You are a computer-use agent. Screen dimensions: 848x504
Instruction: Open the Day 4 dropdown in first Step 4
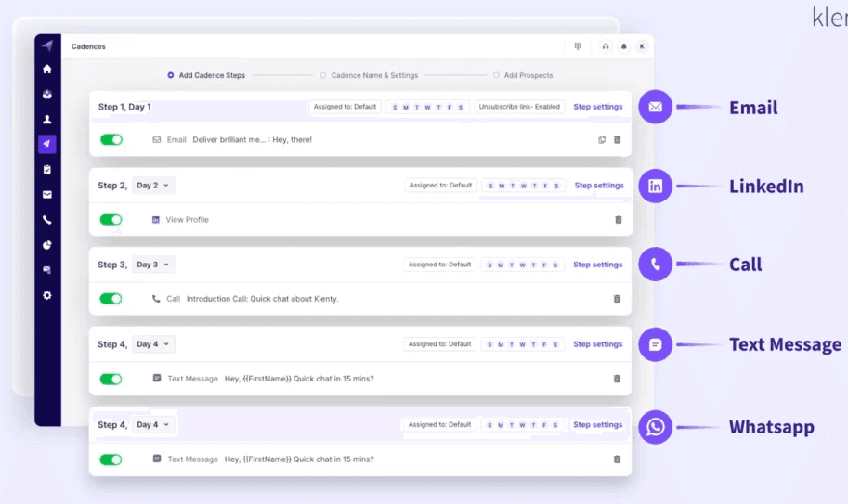pyautogui.click(x=153, y=344)
